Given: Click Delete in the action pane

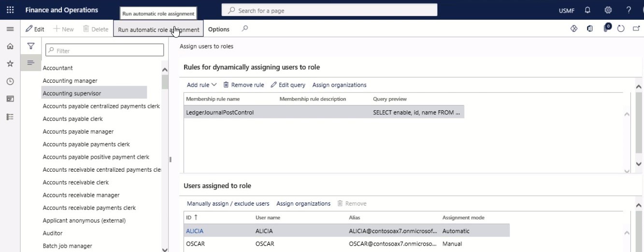Looking at the screenshot, I should [x=96, y=29].
